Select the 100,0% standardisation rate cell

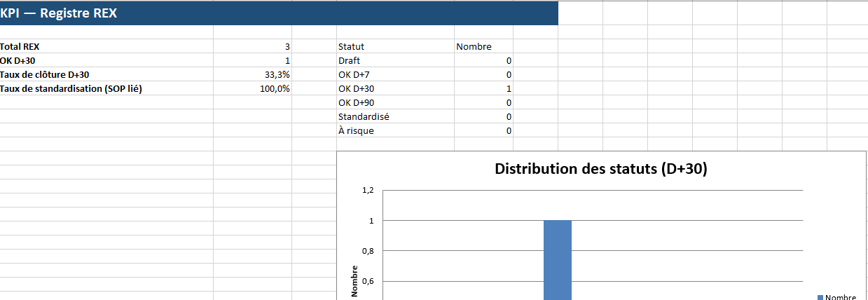[x=252, y=89]
